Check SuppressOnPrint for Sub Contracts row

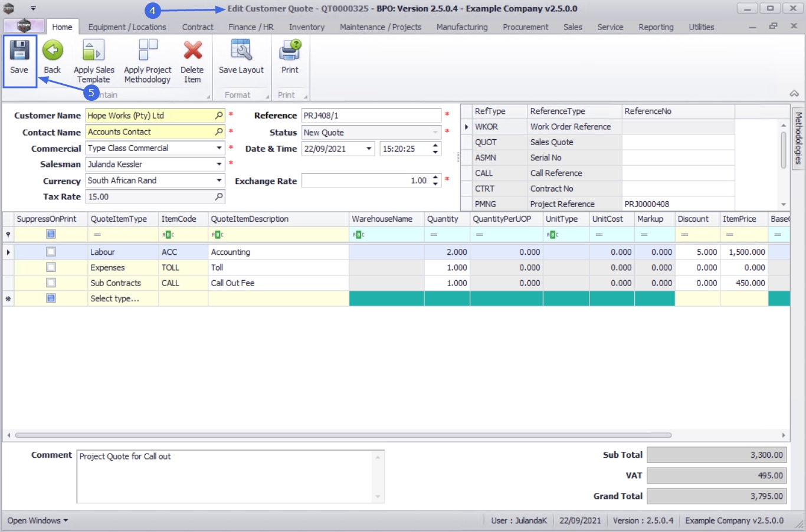(x=51, y=283)
